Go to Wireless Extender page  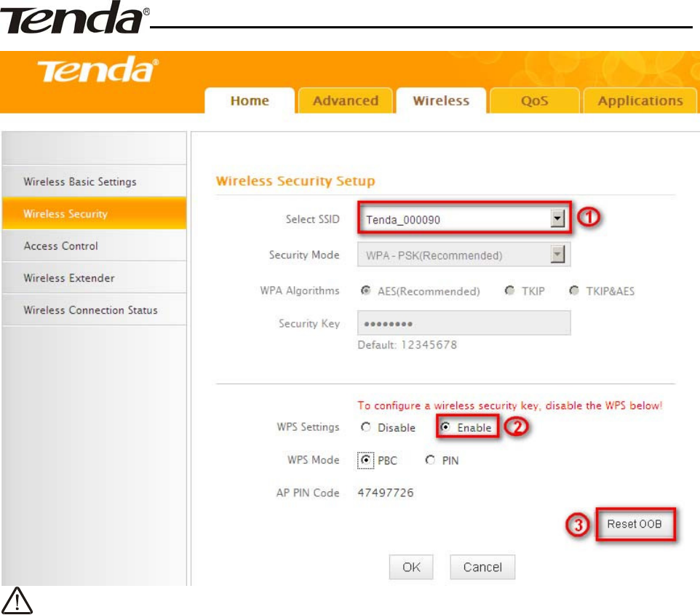click(94, 278)
